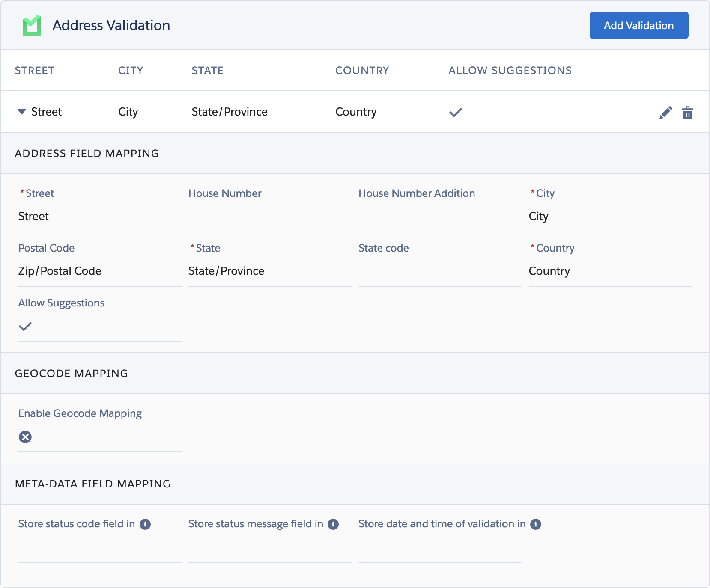The width and height of the screenshot is (710, 588).
Task: Open the House Number field selector
Action: click(x=269, y=217)
